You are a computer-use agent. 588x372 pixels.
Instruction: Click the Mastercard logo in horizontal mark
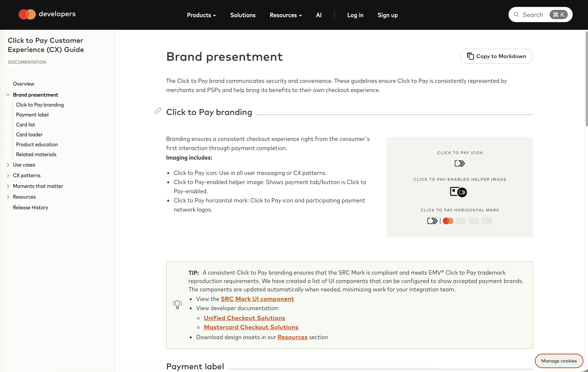tap(448, 221)
